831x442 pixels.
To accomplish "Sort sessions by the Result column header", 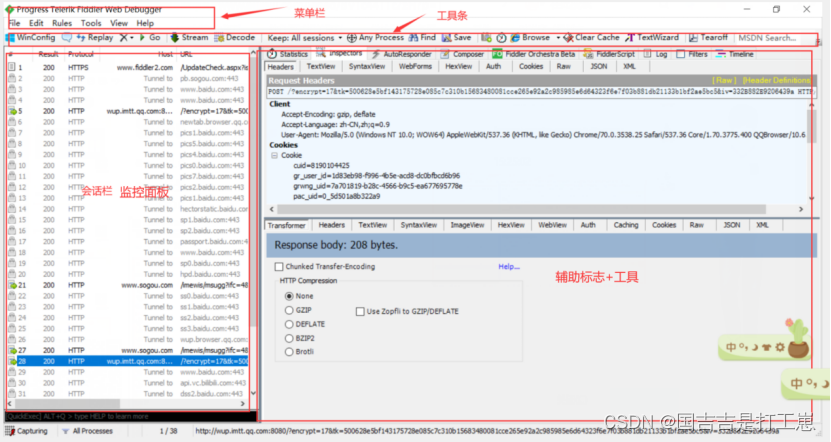I will coord(48,54).
